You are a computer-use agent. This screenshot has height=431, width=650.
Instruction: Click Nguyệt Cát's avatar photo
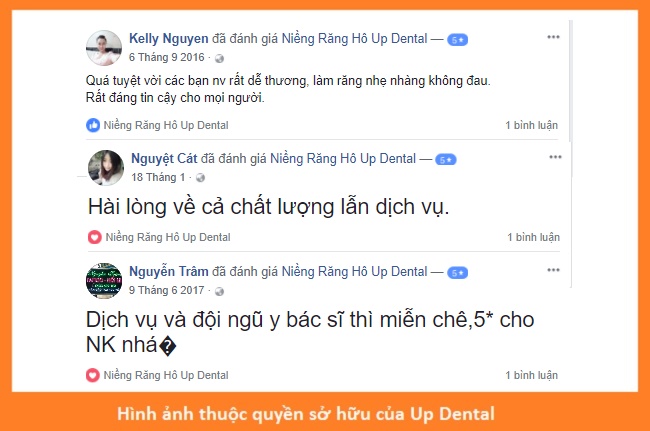tap(106, 167)
